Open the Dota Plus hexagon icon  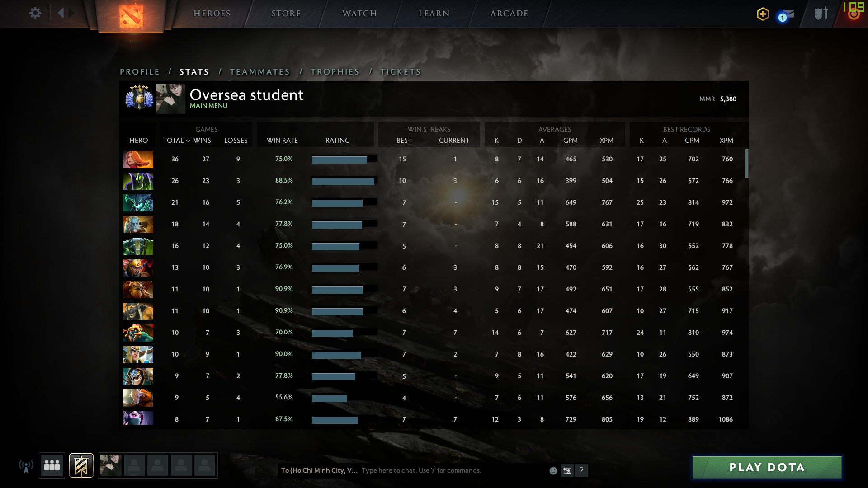[763, 14]
